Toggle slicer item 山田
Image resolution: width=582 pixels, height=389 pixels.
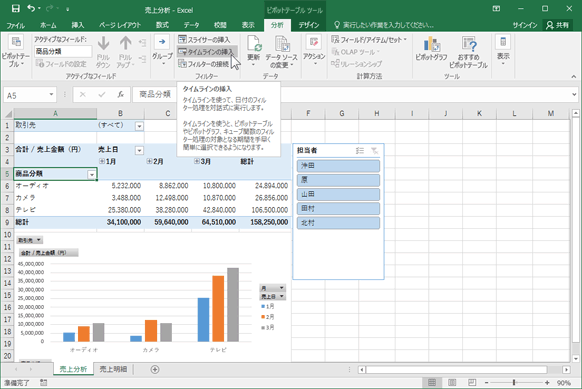pyautogui.click(x=338, y=194)
